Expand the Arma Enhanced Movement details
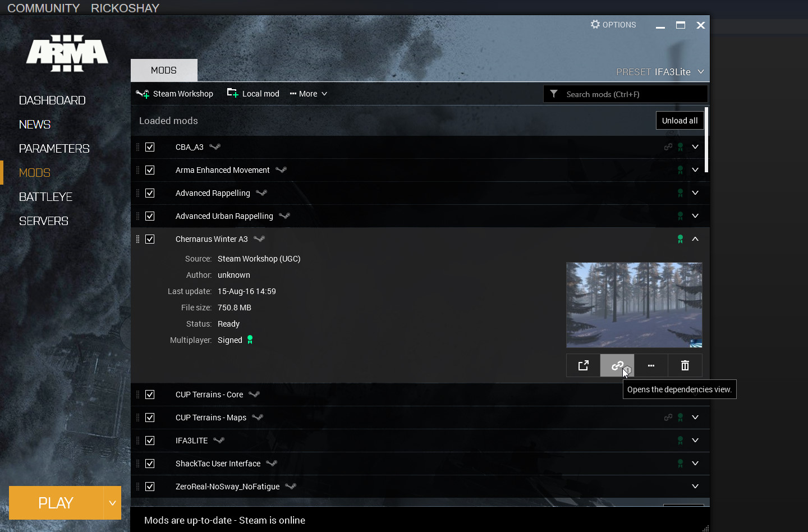This screenshot has width=808, height=532. (x=695, y=170)
